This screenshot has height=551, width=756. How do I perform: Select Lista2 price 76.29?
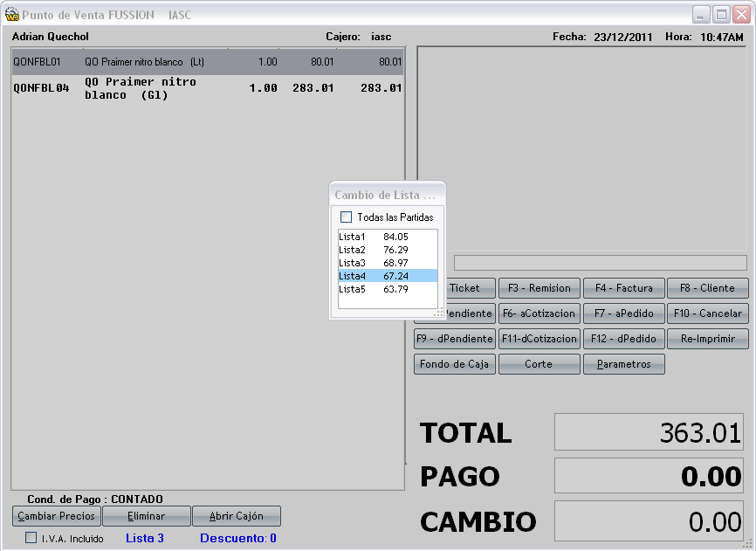388,250
